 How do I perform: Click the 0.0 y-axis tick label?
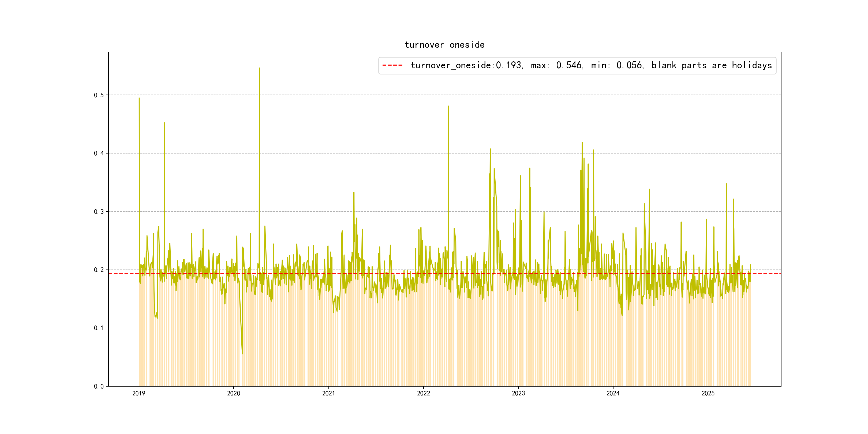tap(99, 387)
